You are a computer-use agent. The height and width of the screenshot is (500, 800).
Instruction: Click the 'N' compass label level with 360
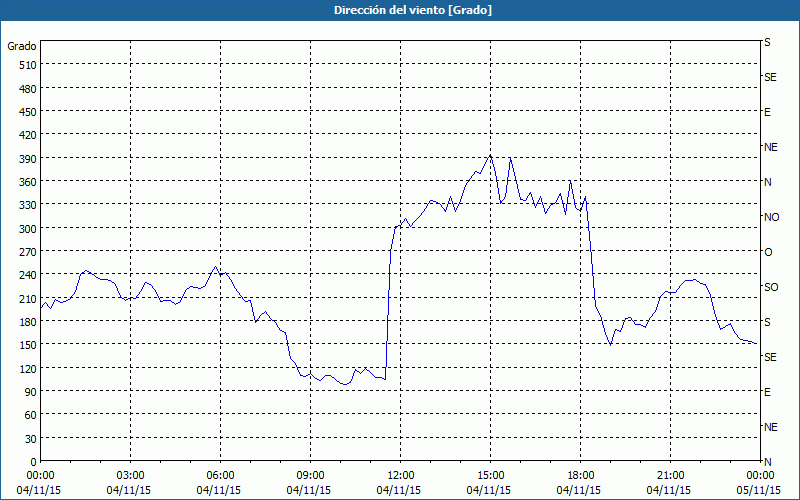[x=767, y=182]
